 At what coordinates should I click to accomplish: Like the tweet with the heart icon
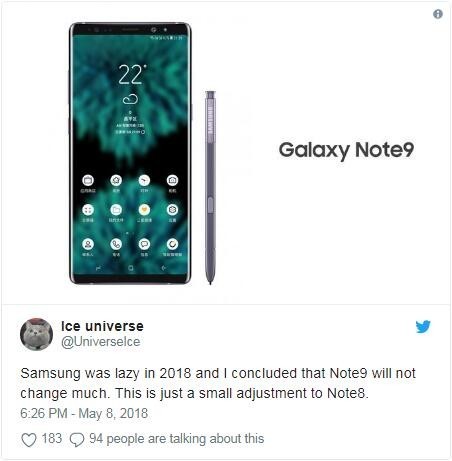29,440
